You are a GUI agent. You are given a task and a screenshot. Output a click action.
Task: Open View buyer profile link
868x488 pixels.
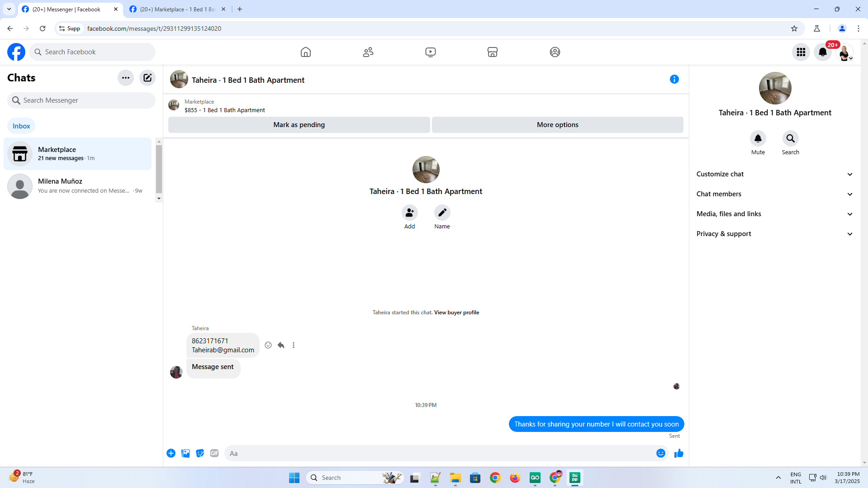[x=456, y=313]
